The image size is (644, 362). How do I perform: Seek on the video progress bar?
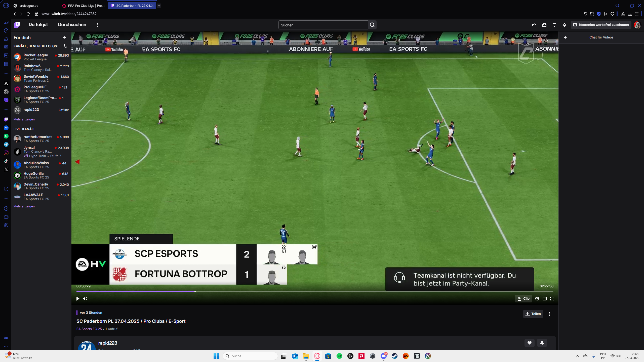click(315, 292)
